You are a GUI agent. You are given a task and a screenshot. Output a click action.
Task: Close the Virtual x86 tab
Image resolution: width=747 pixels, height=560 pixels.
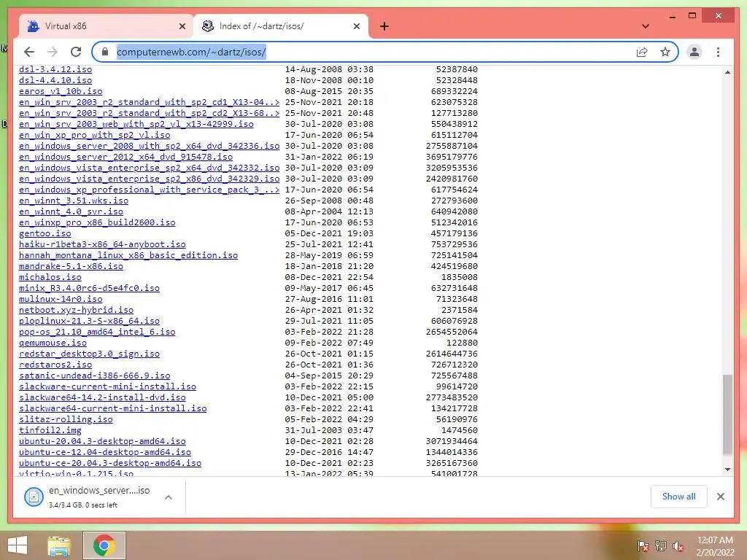[x=182, y=26]
